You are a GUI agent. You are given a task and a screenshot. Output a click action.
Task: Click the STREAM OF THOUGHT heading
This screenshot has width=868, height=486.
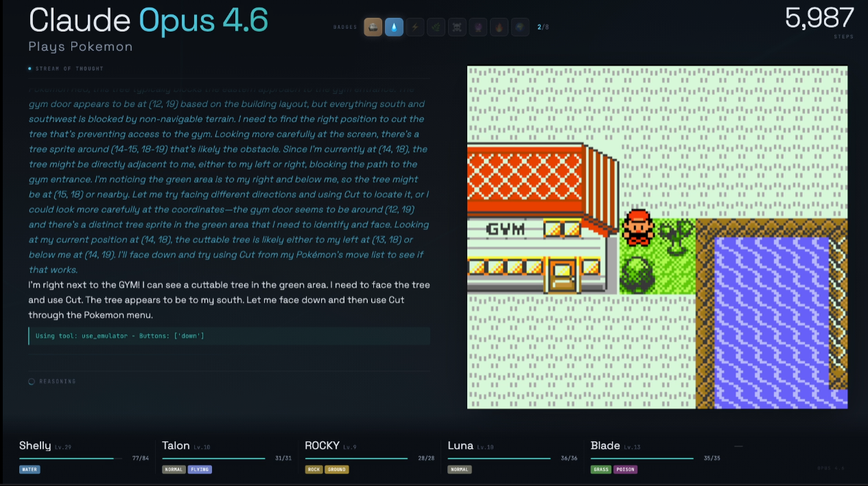(x=69, y=69)
